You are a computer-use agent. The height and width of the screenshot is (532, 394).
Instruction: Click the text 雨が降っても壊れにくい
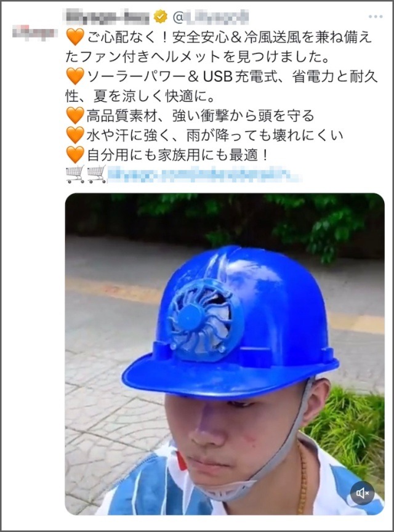[x=265, y=135]
